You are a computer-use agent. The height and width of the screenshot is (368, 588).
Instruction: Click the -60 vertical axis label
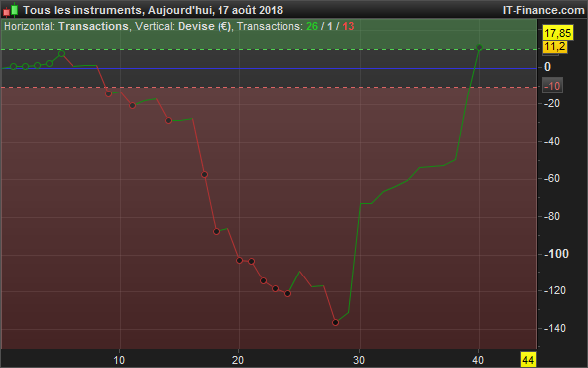pos(552,178)
